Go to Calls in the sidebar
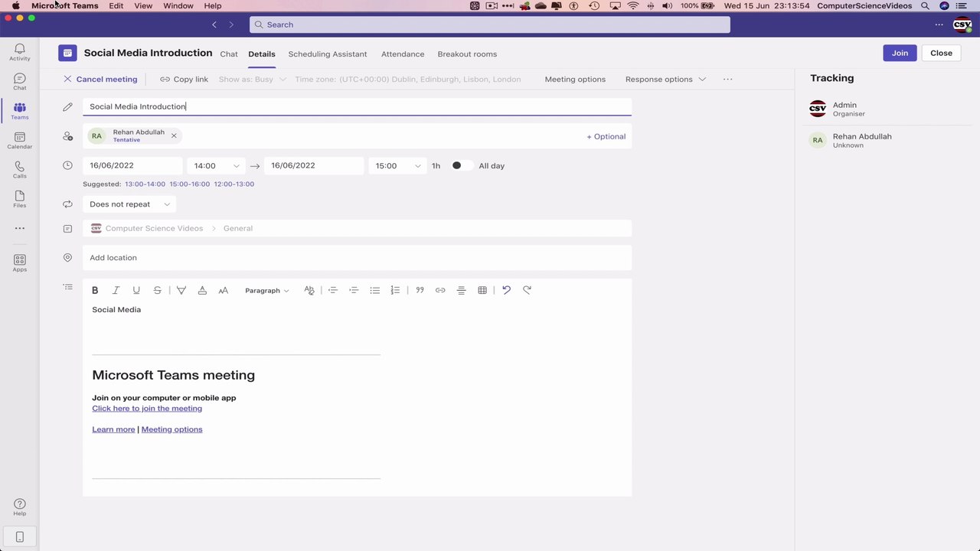 tap(20, 170)
